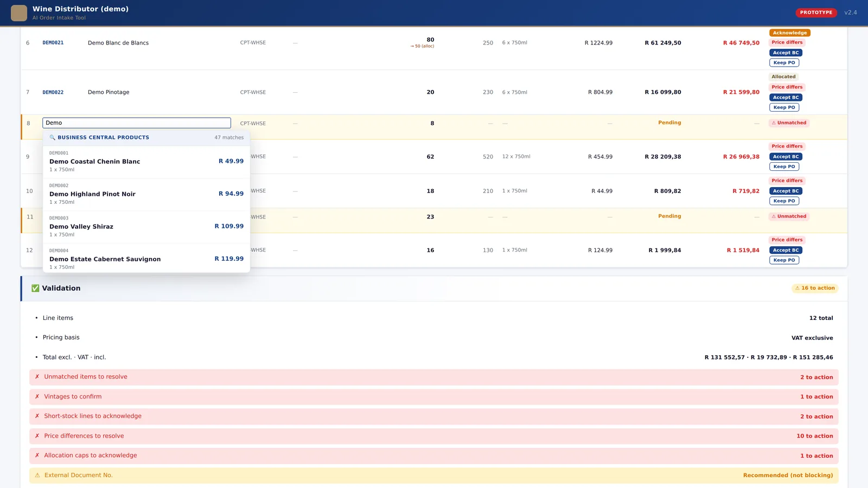868x488 pixels.
Task: Click the "External Document No." warning row
Action: point(434,476)
